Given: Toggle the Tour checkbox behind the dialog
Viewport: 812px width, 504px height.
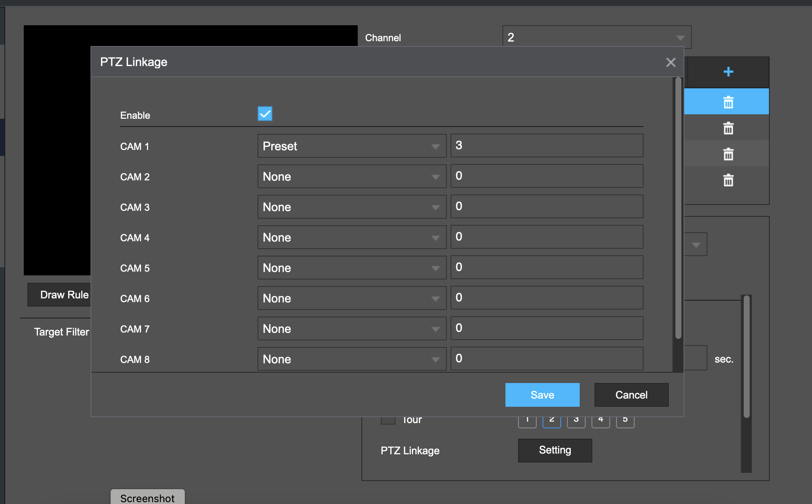Looking at the screenshot, I should [388, 420].
